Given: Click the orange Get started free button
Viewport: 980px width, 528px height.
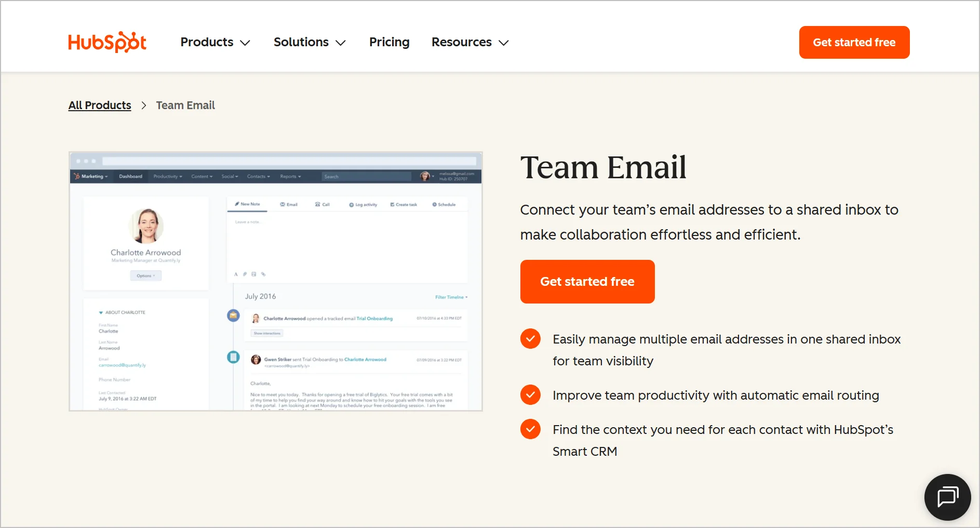Looking at the screenshot, I should [587, 281].
